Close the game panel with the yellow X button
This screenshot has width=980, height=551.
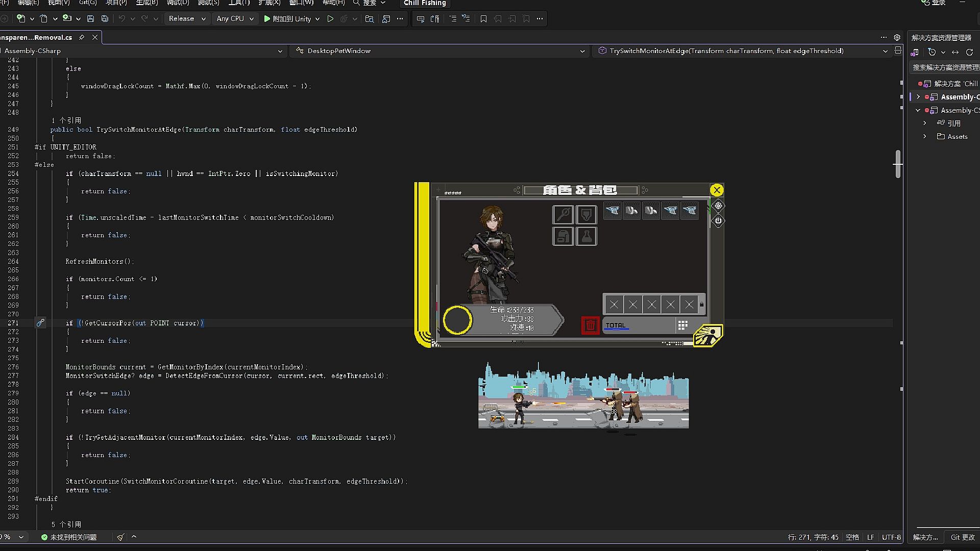coord(717,190)
